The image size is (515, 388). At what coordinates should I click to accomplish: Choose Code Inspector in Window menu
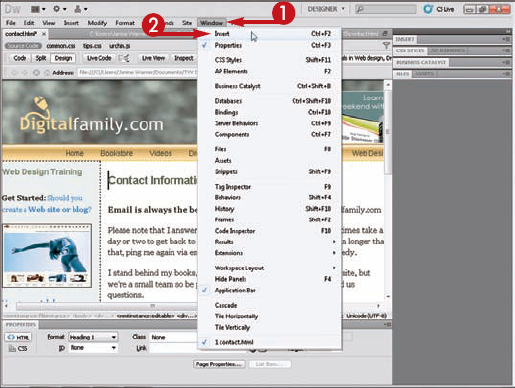[x=269, y=231]
